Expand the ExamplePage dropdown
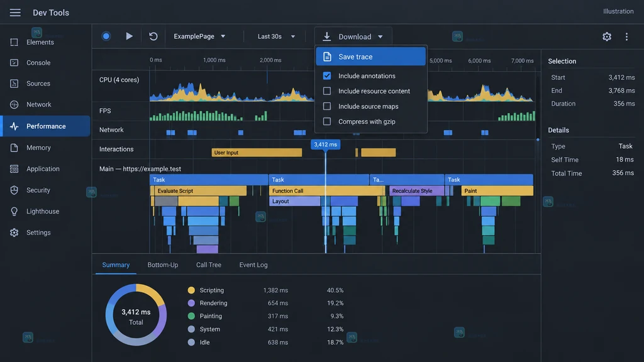This screenshot has height=362, width=644. [199, 36]
